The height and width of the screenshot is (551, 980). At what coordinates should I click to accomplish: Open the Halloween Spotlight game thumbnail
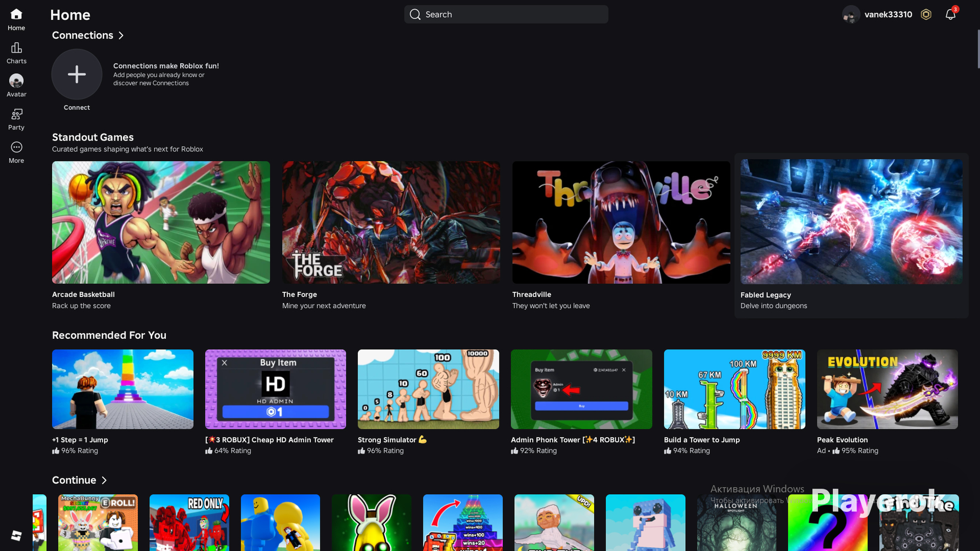(736, 522)
